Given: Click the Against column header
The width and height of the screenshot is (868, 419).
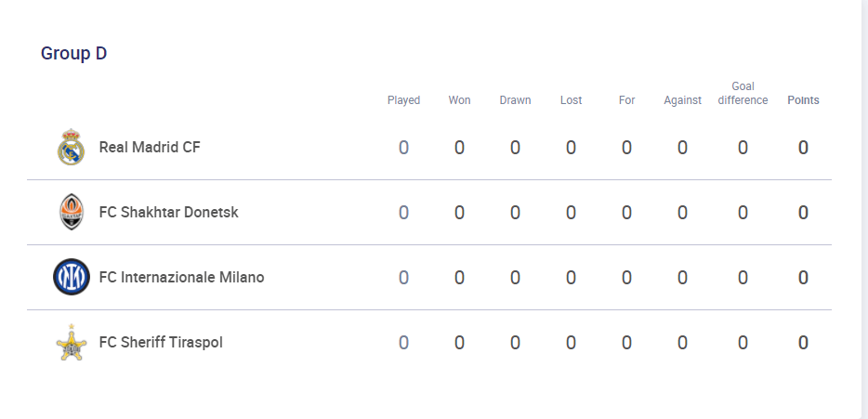Looking at the screenshot, I should point(682,100).
